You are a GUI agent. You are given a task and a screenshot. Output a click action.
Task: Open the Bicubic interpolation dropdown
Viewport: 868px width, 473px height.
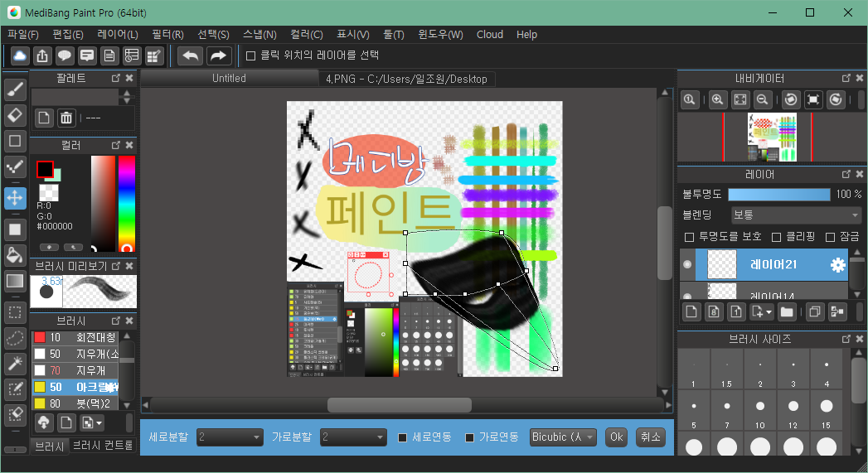(x=563, y=437)
